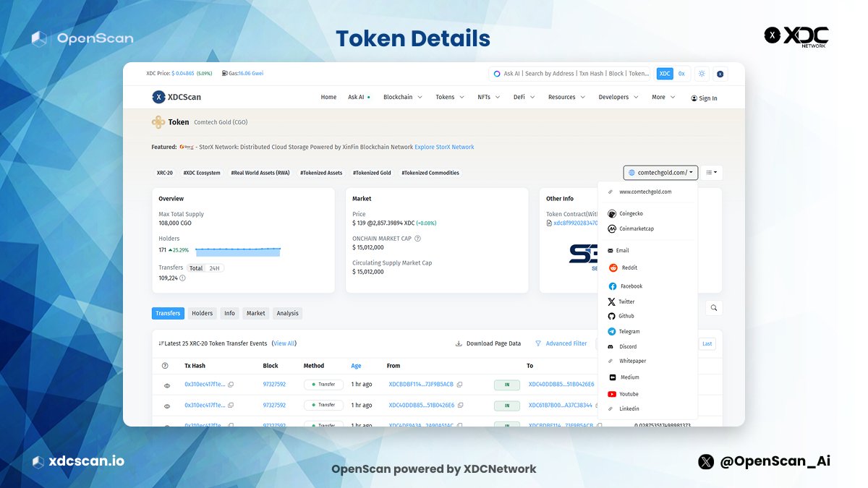Click the View All link
Viewport: 868px width, 488px height.
[284, 343]
